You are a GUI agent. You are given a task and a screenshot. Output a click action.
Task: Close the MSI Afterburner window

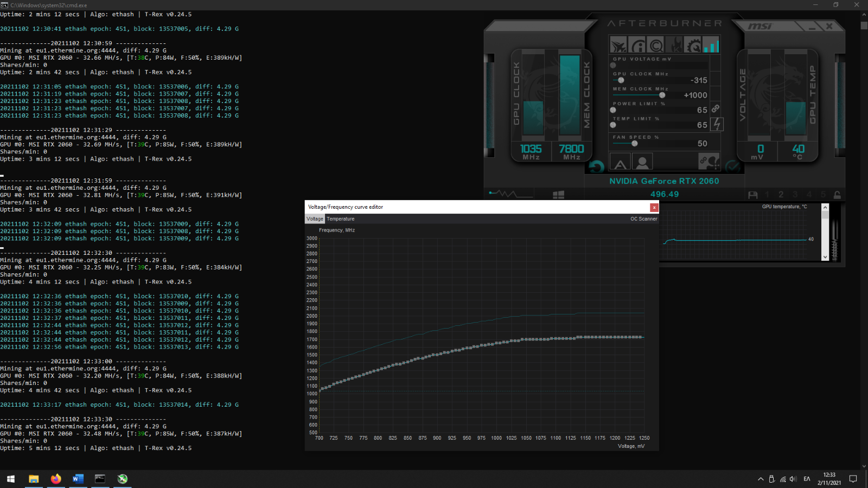(829, 26)
